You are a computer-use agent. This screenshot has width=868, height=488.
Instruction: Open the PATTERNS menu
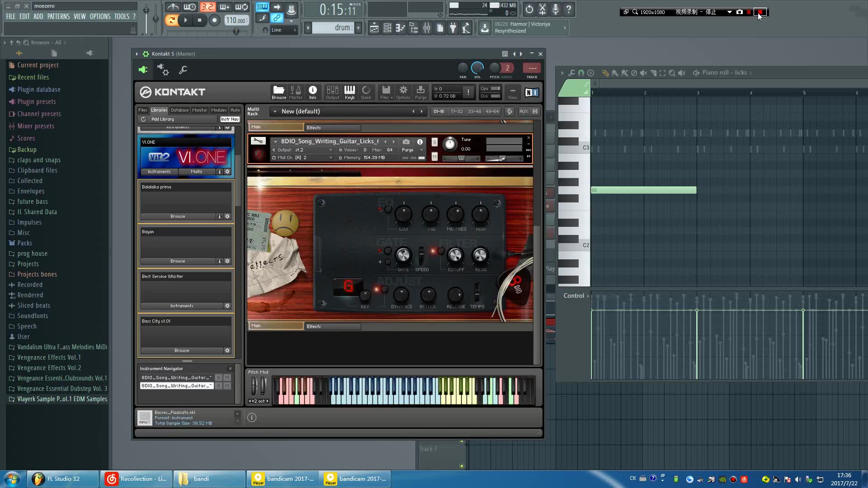coord(58,16)
